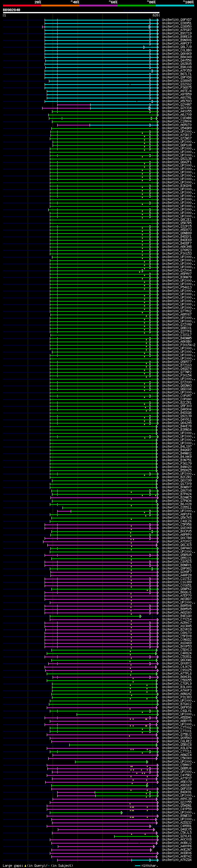Choose the UniRef100_C7TY02 hit label
This screenshot has height=868, width=197.
(177, 728)
